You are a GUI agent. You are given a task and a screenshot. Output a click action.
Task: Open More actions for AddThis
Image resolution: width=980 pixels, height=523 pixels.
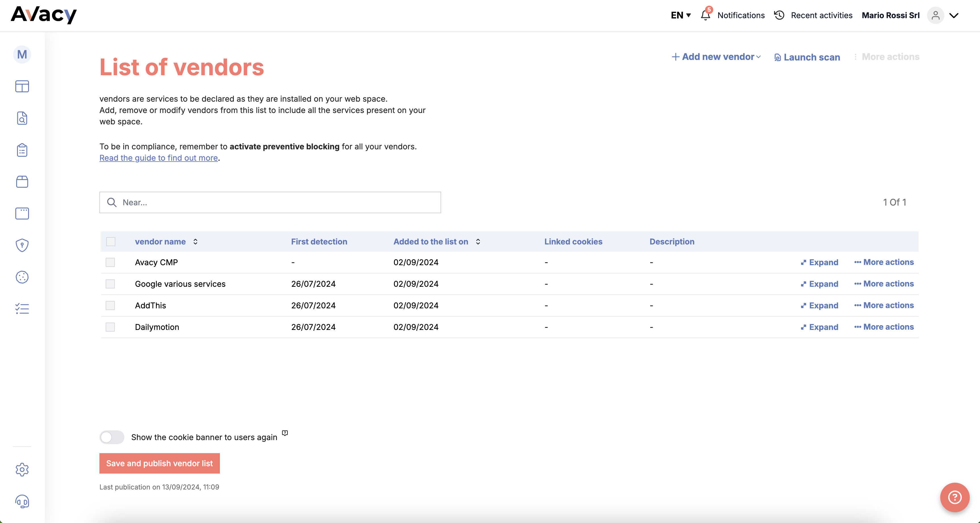pos(884,305)
